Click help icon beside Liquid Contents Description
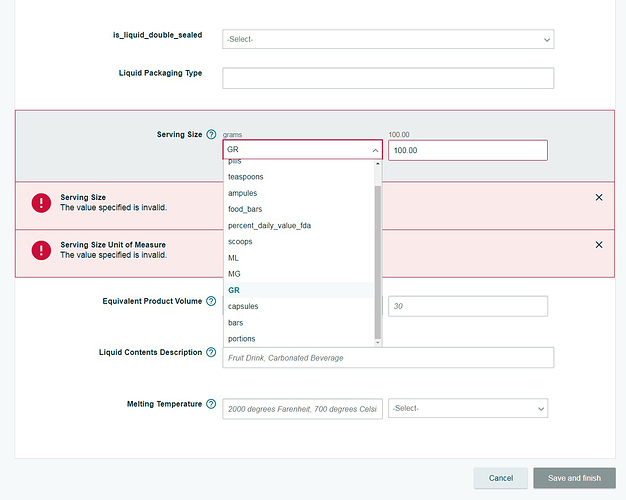The image size is (626, 500). click(x=211, y=352)
